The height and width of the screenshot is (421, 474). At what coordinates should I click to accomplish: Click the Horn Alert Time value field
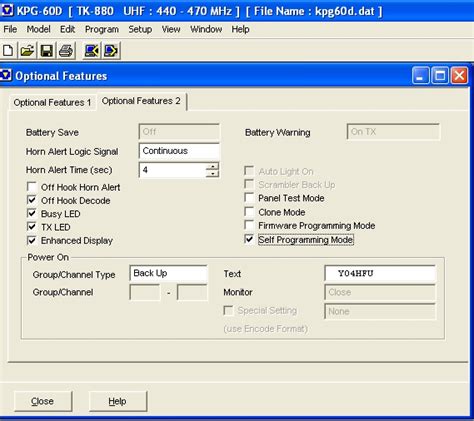[173, 170]
